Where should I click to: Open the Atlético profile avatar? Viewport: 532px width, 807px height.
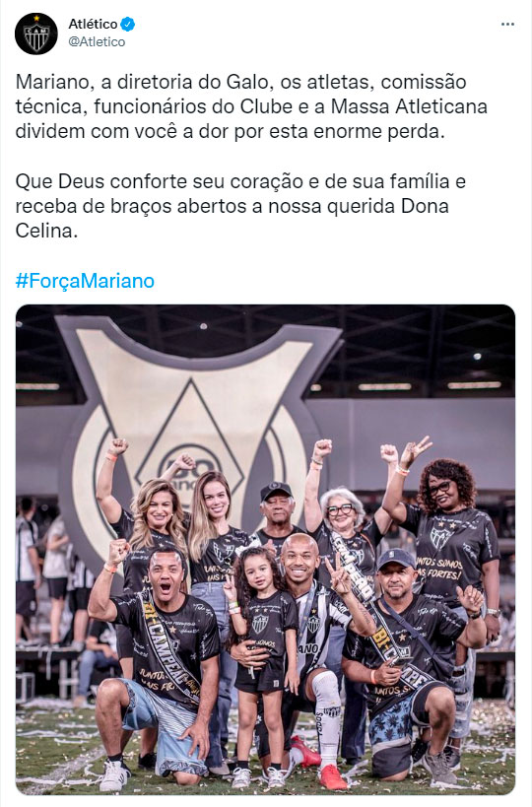click(36, 34)
